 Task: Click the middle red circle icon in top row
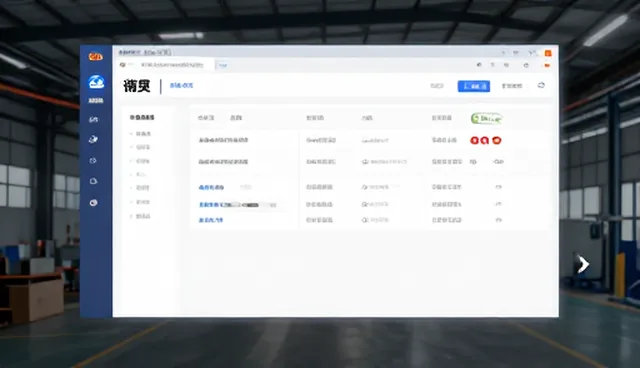click(484, 140)
